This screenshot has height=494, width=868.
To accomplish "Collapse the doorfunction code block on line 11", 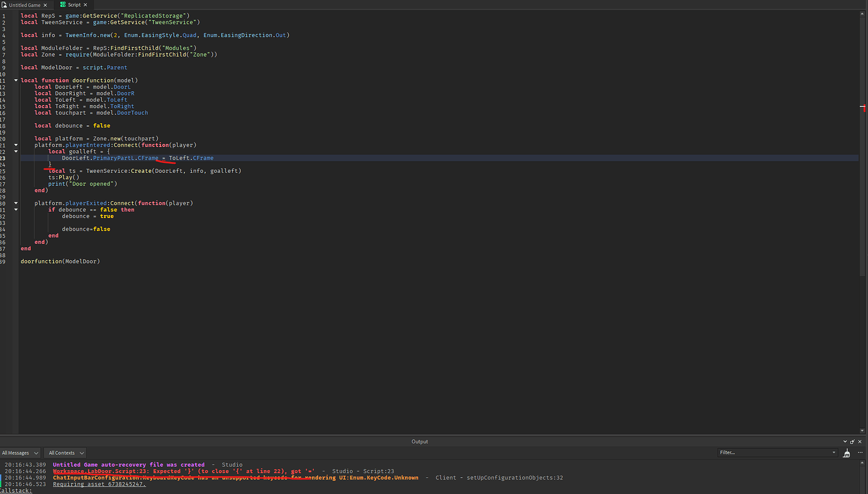I will coord(16,80).
